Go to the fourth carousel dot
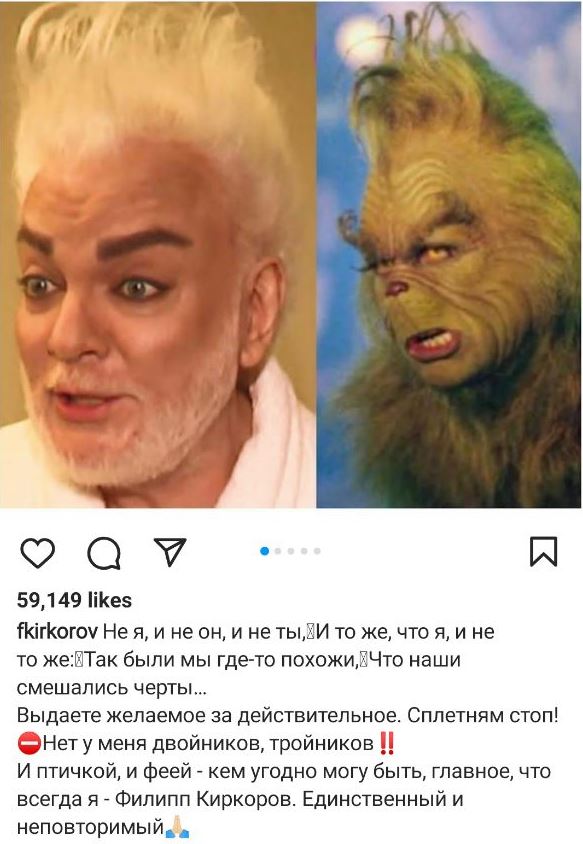This screenshot has width=583, height=844. click(x=304, y=551)
